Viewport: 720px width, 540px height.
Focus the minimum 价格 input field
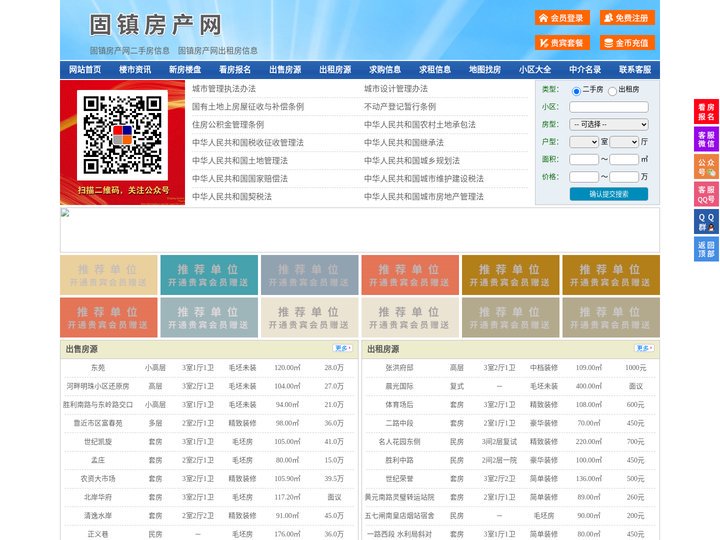coord(584,177)
